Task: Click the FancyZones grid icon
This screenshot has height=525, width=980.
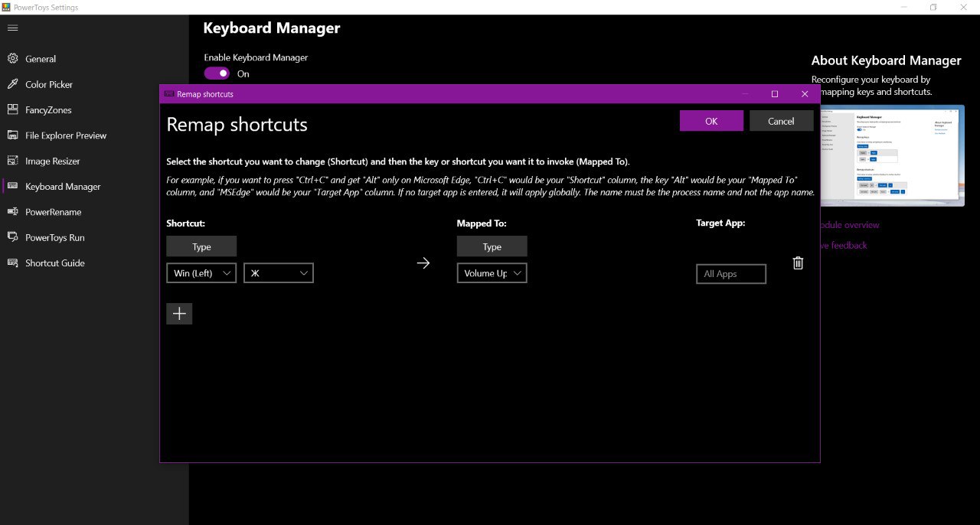Action: [x=12, y=109]
